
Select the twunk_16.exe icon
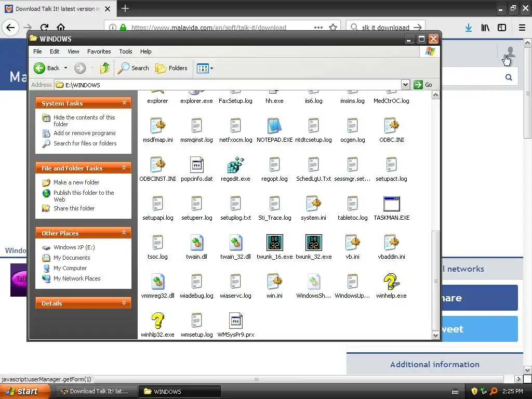click(x=274, y=243)
